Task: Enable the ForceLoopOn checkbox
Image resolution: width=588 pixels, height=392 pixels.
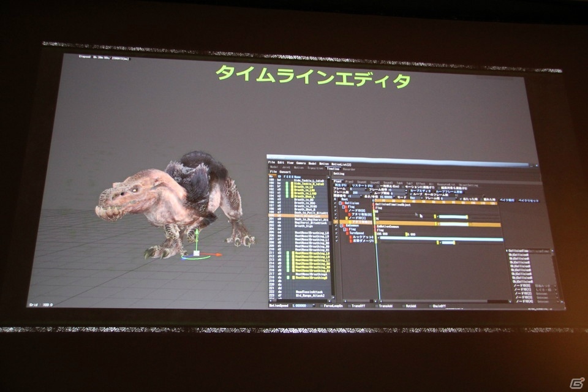Action: pyautogui.click(x=322, y=306)
